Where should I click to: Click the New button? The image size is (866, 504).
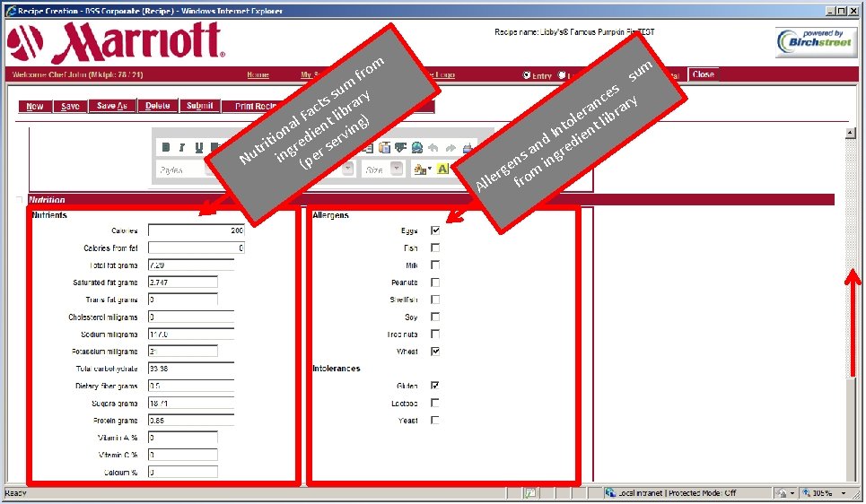[35, 106]
